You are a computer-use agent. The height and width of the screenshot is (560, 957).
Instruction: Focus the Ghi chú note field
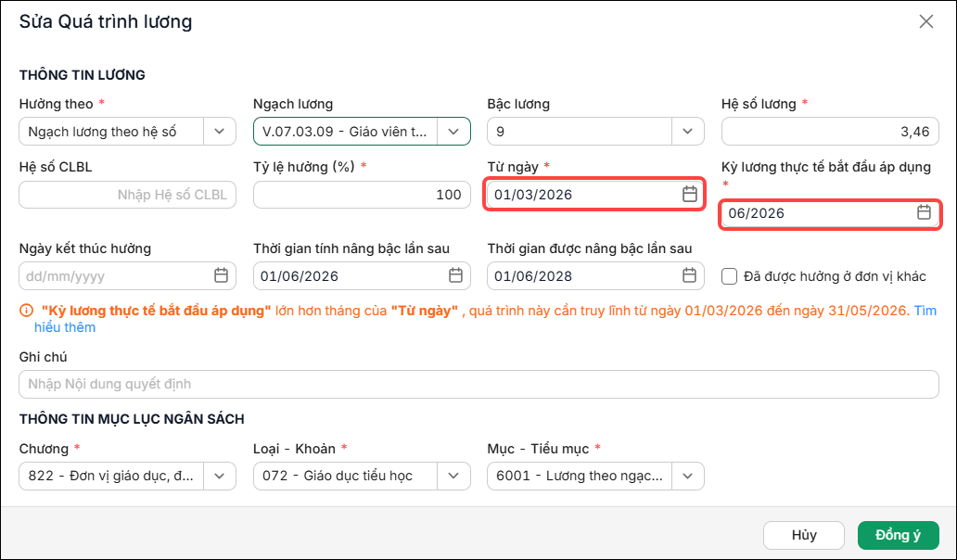pos(479,385)
